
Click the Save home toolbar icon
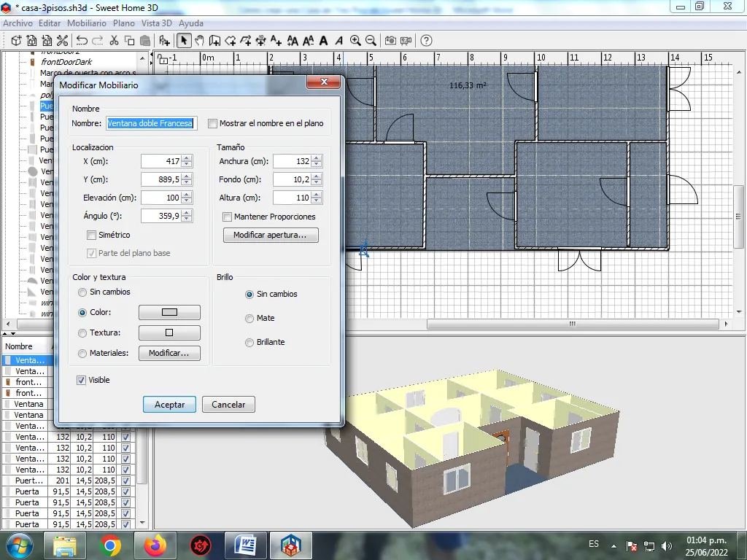tap(47, 41)
